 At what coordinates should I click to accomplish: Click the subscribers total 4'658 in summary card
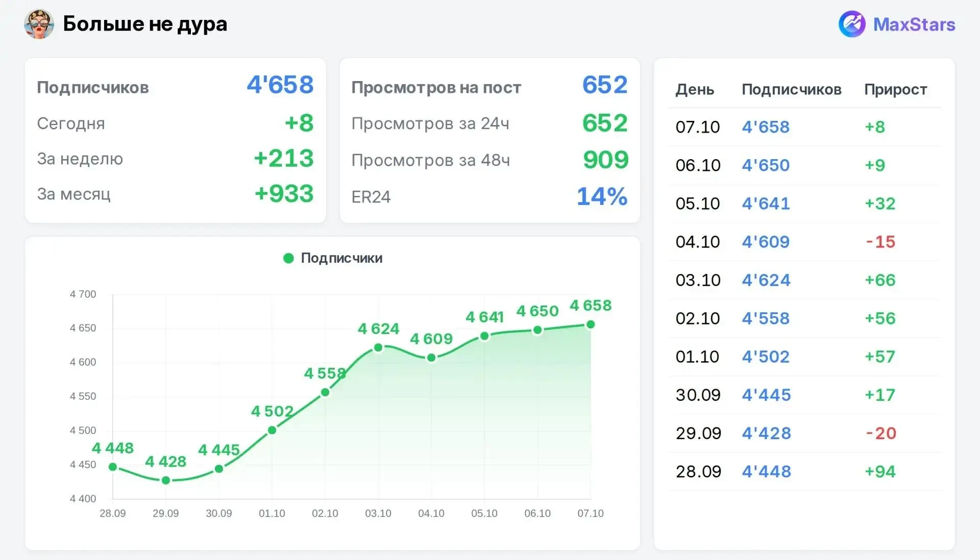(280, 85)
